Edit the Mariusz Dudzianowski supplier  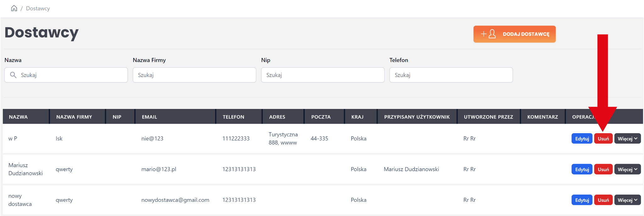click(582, 169)
